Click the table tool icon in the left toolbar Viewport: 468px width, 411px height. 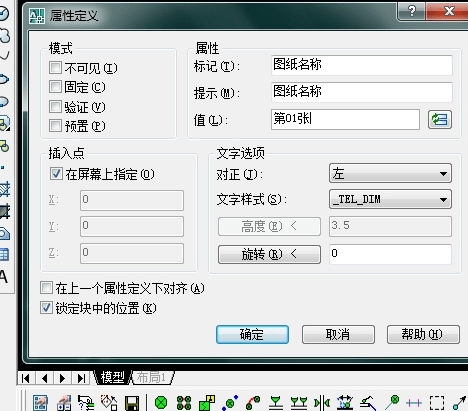point(4,255)
